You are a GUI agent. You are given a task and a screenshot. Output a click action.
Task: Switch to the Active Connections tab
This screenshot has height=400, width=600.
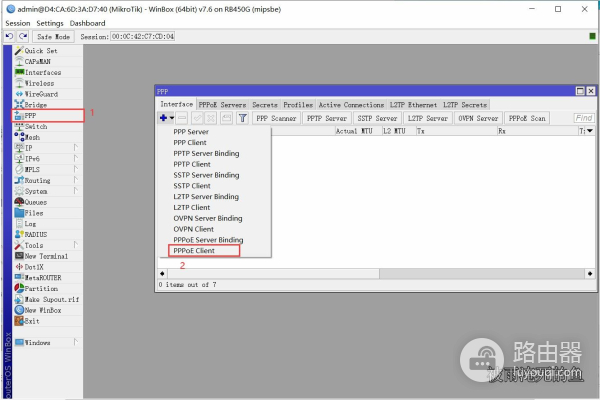[351, 104]
